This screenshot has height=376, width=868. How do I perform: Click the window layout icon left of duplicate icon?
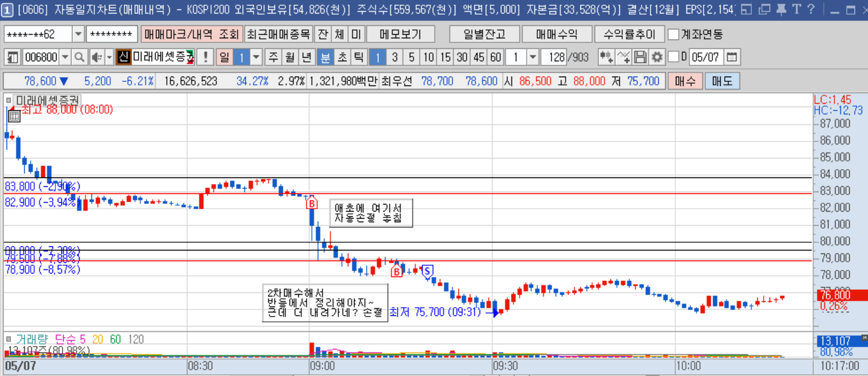click(747, 9)
